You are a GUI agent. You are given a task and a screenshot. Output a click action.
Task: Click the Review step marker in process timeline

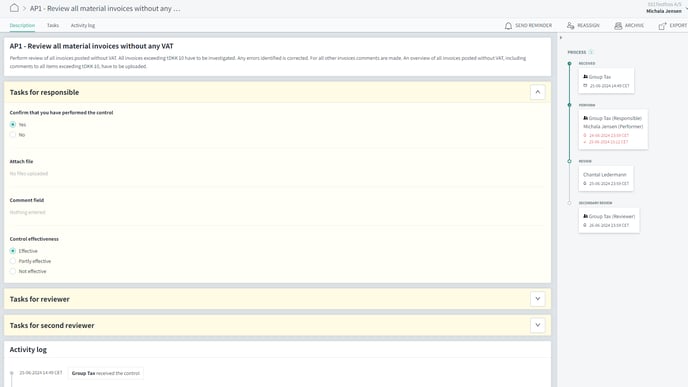[570, 161]
